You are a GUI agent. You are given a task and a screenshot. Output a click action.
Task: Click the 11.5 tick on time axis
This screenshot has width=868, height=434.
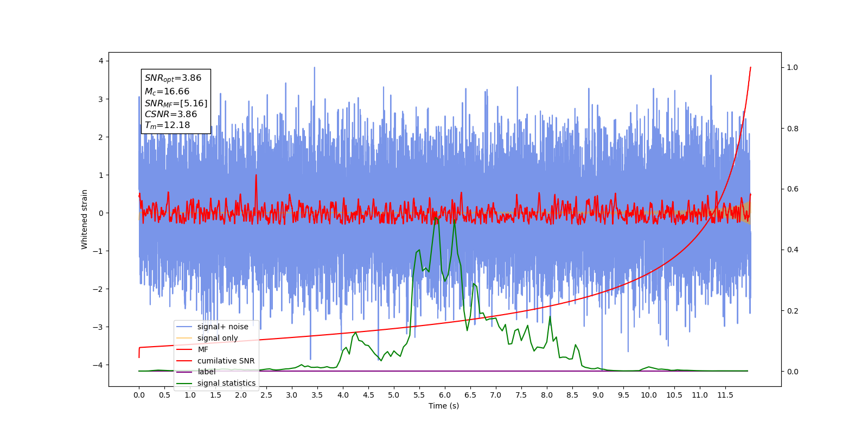point(725,395)
